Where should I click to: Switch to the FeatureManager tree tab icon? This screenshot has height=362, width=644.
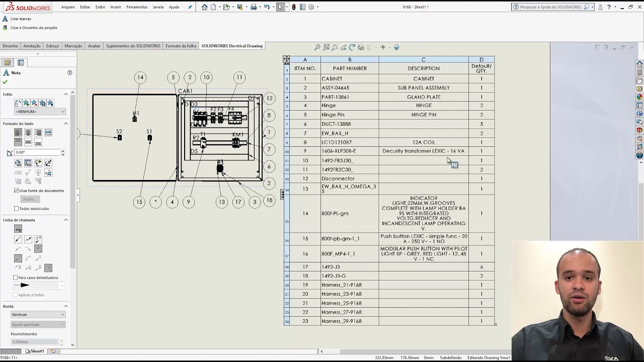8,62
